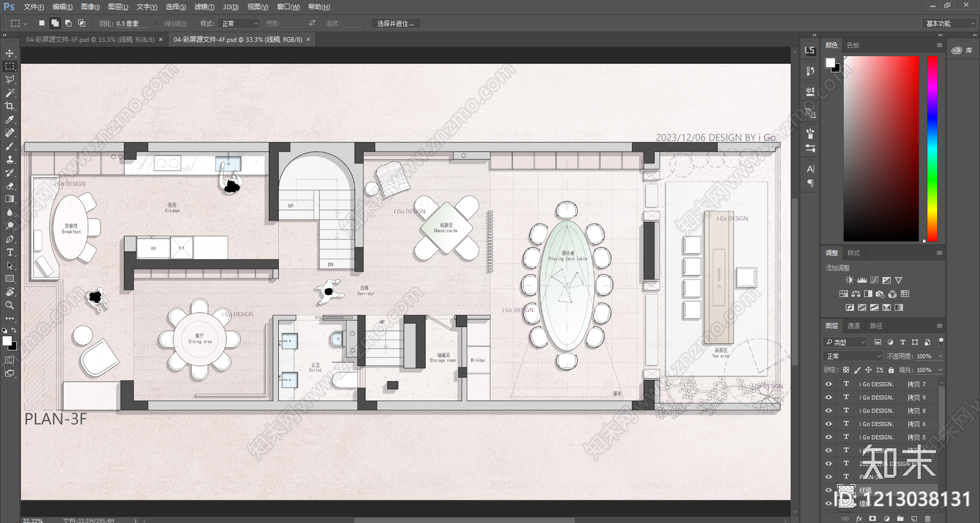The width and height of the screenshot is (980, 523).
Task: Select the Crop tool
Action: coord(10,106)
